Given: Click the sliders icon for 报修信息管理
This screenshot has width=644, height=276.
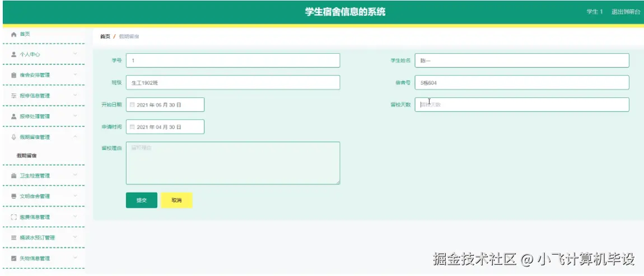Looking at the screenshot, I should (13, 96).
